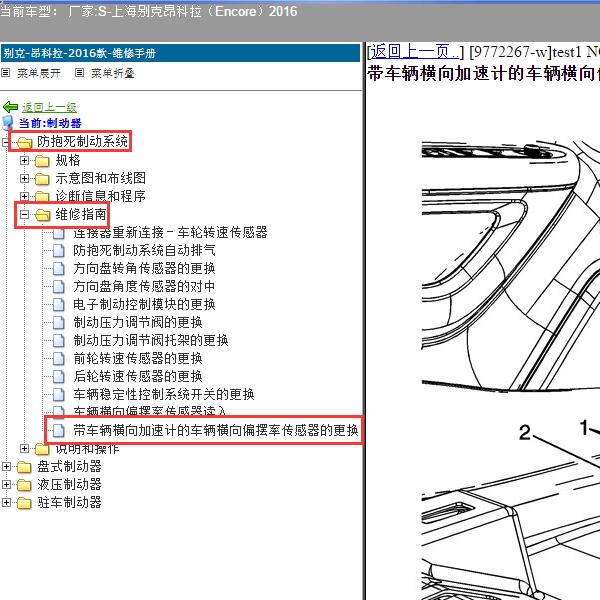Click the 当前:制动器 heading
The image size is (600, 600).
pyautogui.click(x=50, y=123)
